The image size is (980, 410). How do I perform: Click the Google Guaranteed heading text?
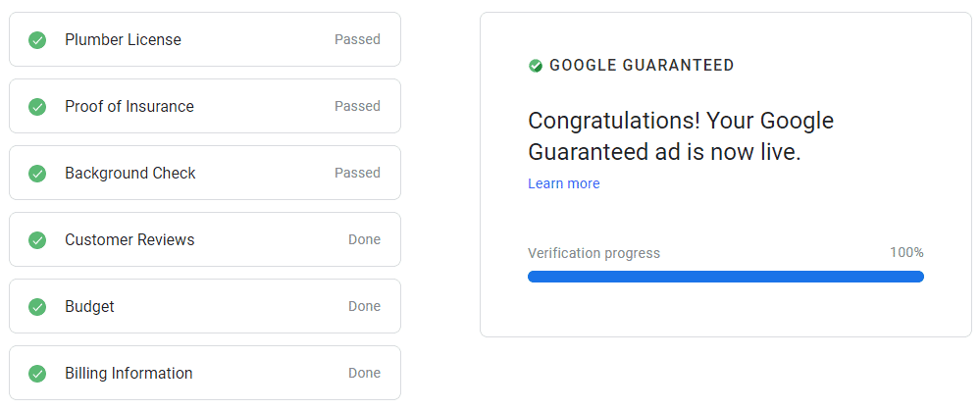point(642,66)
